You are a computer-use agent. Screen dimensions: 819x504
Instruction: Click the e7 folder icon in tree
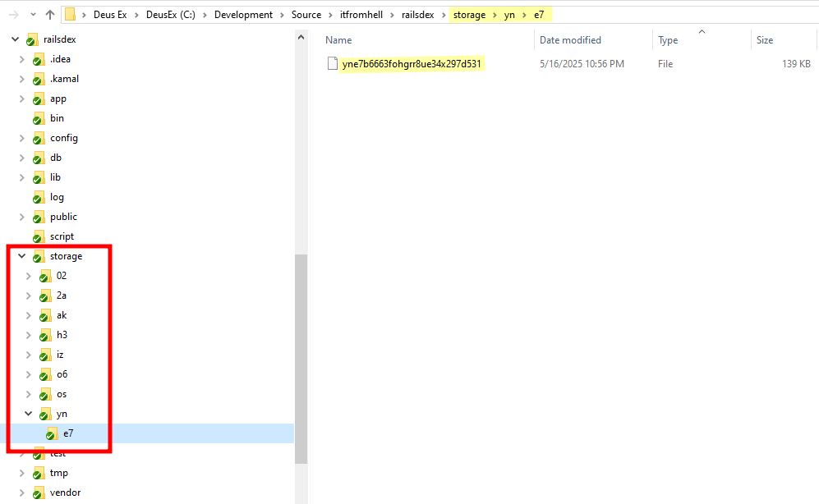pos(52,434)
